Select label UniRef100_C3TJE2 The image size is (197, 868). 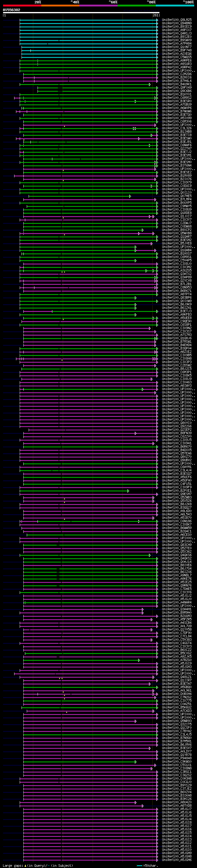177,789
